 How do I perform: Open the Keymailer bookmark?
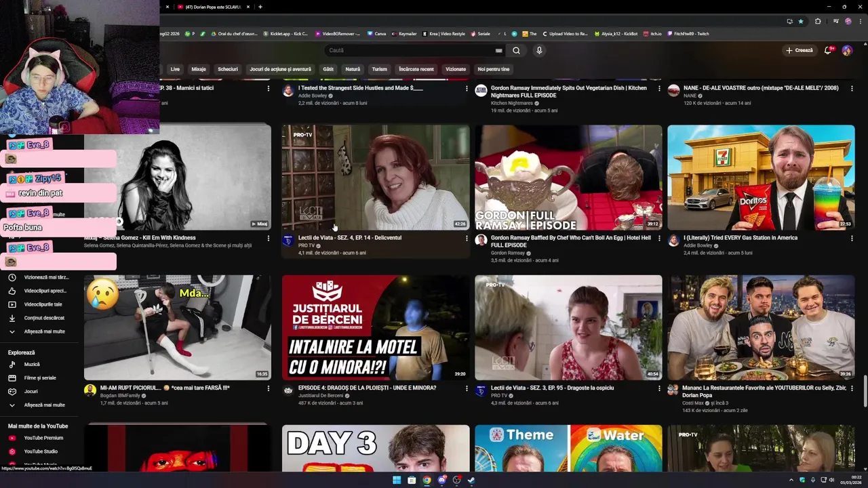coord(403,33)
